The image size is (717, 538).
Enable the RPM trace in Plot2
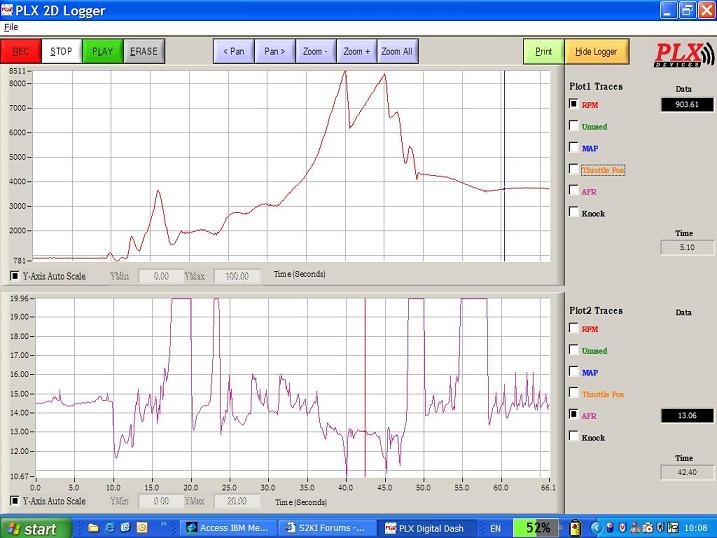click(573, 328)
